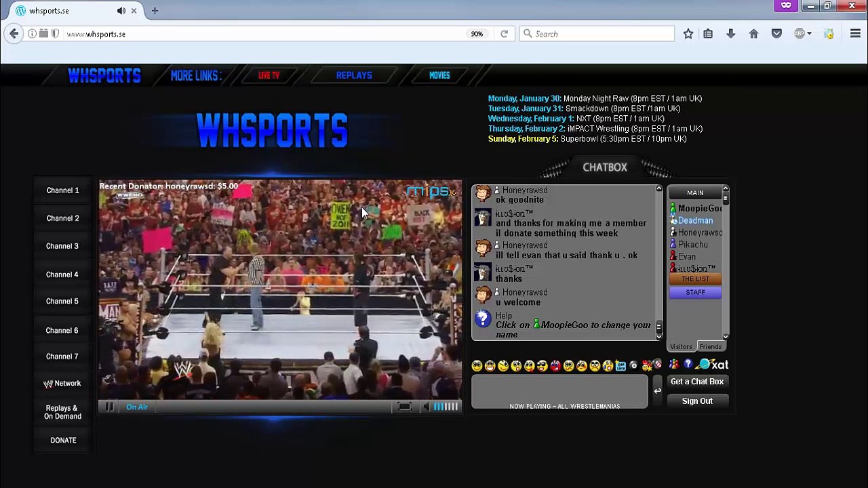Go back to the previous page

(x=14, y=34)
